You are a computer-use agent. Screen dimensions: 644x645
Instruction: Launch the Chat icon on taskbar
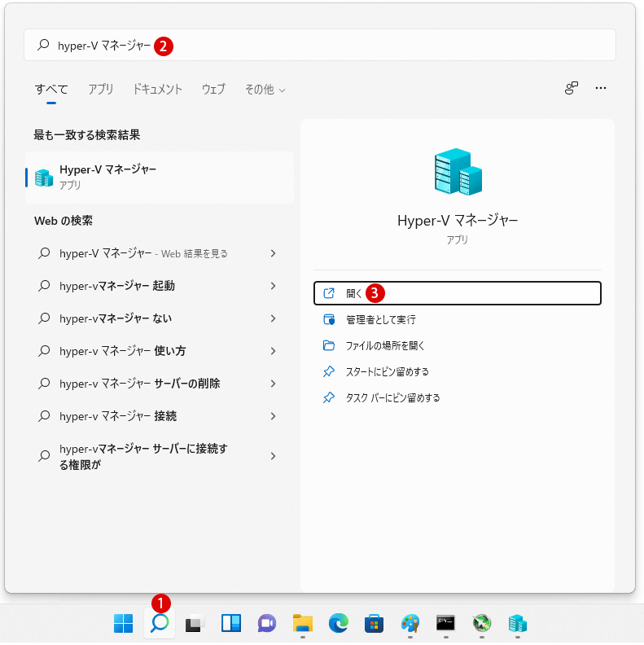point(267,623)
